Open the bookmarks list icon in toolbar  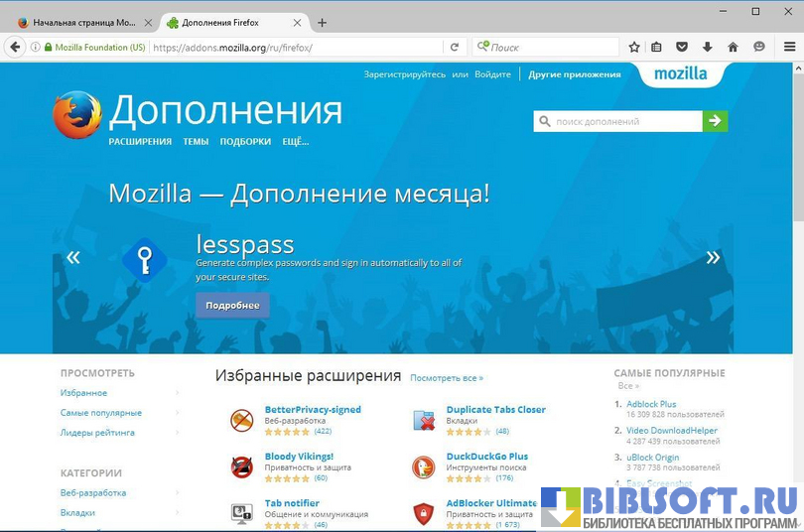(656, 48)
